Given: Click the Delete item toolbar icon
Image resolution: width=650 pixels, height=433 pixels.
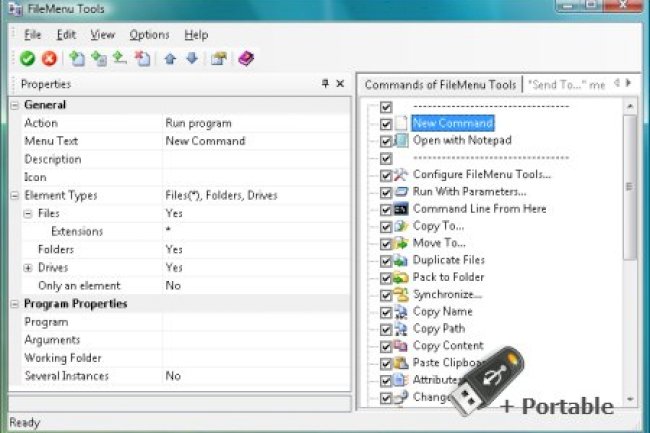Looking at the screenshot, I should pos(142,58).
